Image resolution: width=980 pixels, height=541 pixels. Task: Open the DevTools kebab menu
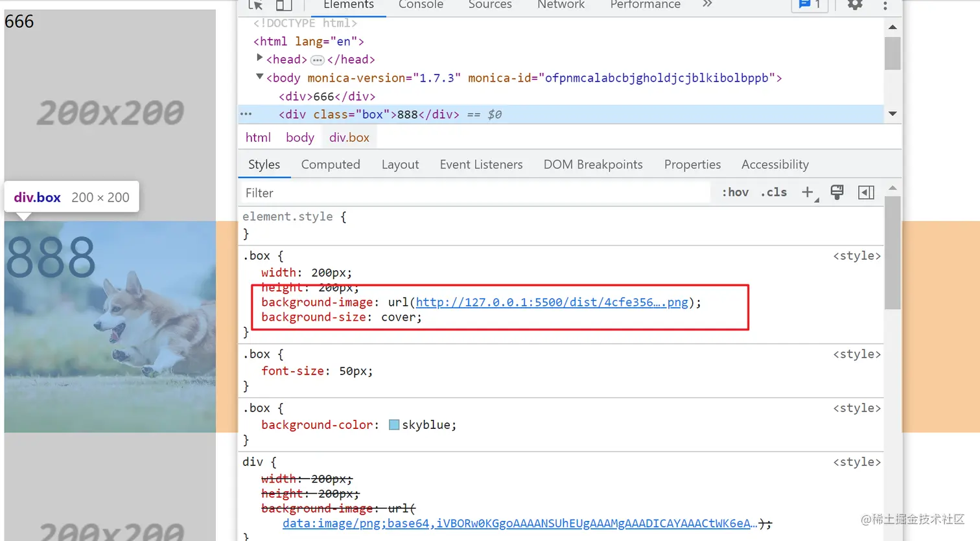click(x=885, y=5)
